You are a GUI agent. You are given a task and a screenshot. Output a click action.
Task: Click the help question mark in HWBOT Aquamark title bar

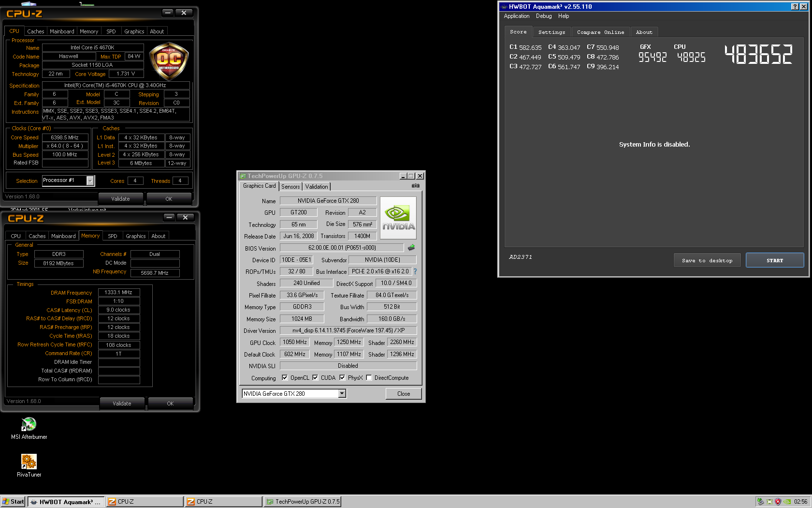pyautogui.click(x=795, y=6)
